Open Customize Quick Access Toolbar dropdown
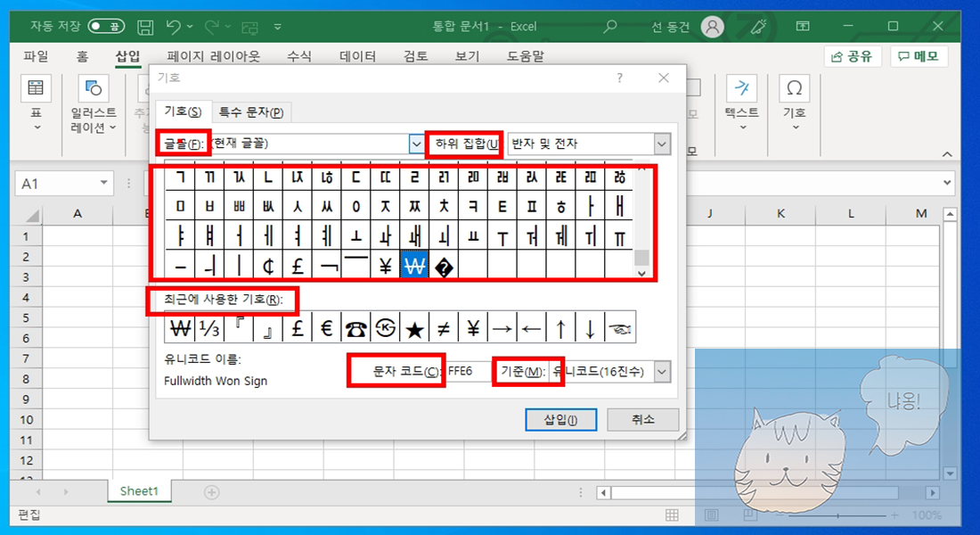The height and width of the screenshot is (535, 980). coord(277,26)
